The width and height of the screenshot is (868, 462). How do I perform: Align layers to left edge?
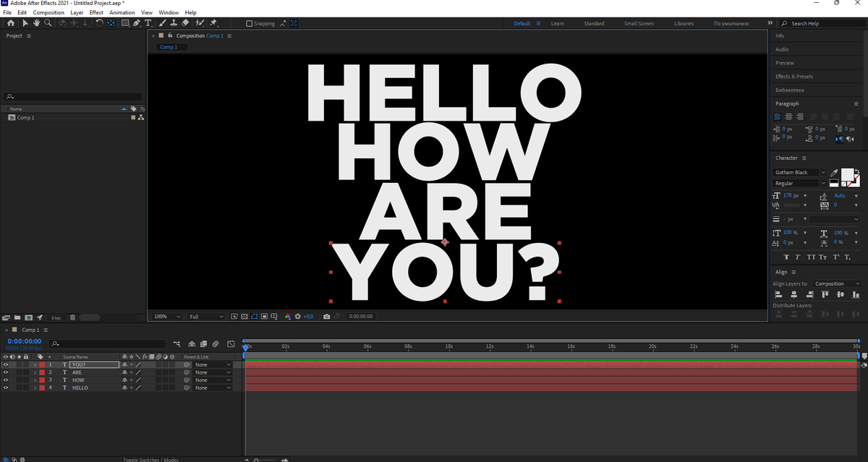[778, 295]
